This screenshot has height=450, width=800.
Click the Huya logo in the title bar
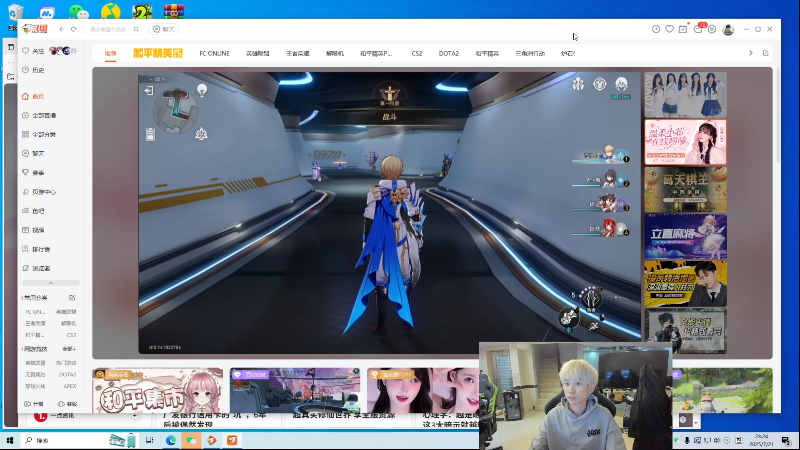coord(35,29)
